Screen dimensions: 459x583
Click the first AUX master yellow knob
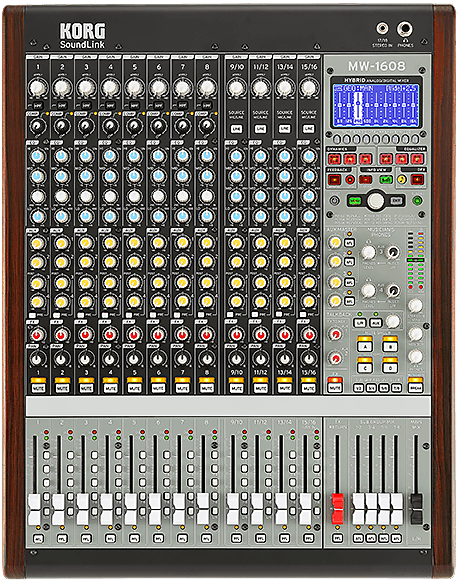335,242
